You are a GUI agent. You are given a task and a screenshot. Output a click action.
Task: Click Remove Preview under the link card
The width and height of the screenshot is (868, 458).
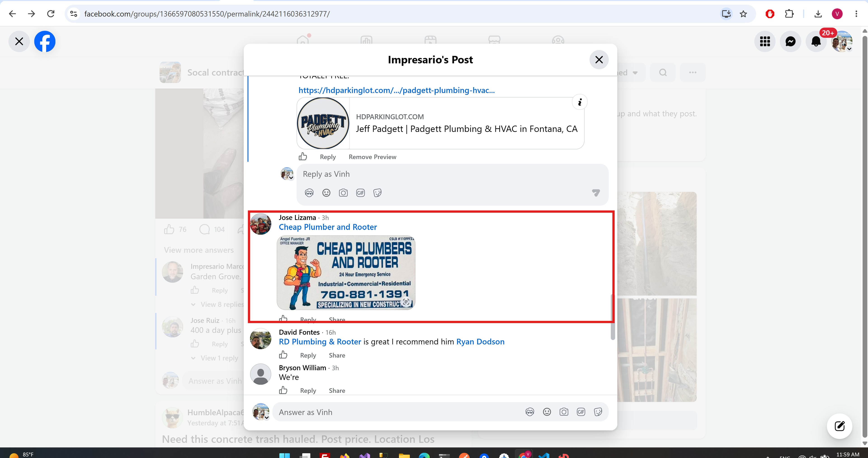372,157
